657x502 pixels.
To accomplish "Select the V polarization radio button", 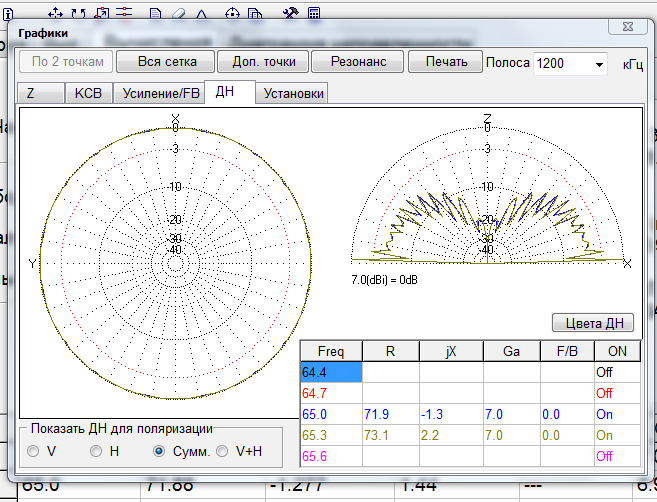I will click(x=33, y=451).
